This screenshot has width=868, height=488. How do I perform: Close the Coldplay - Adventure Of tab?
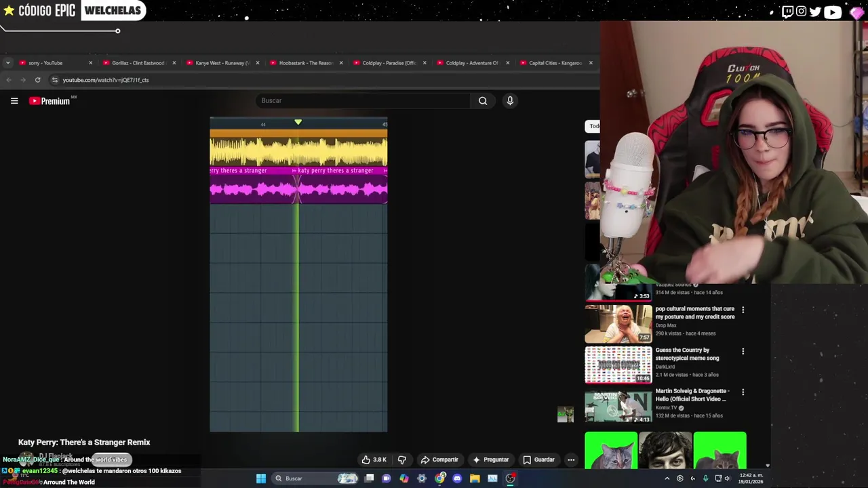pyautogui.click(x=508, y=63)
